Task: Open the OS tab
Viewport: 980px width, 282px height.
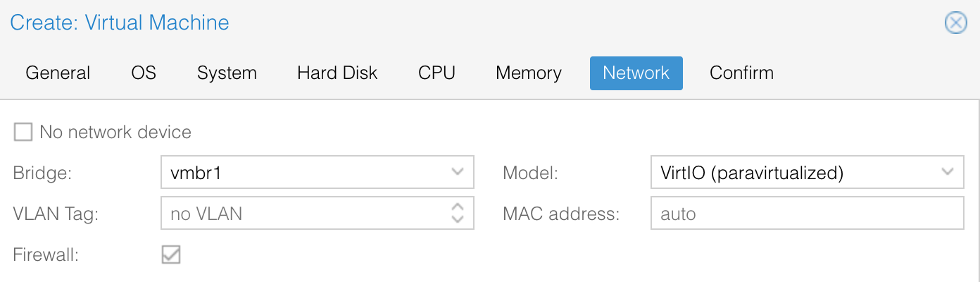Action: 144,73
